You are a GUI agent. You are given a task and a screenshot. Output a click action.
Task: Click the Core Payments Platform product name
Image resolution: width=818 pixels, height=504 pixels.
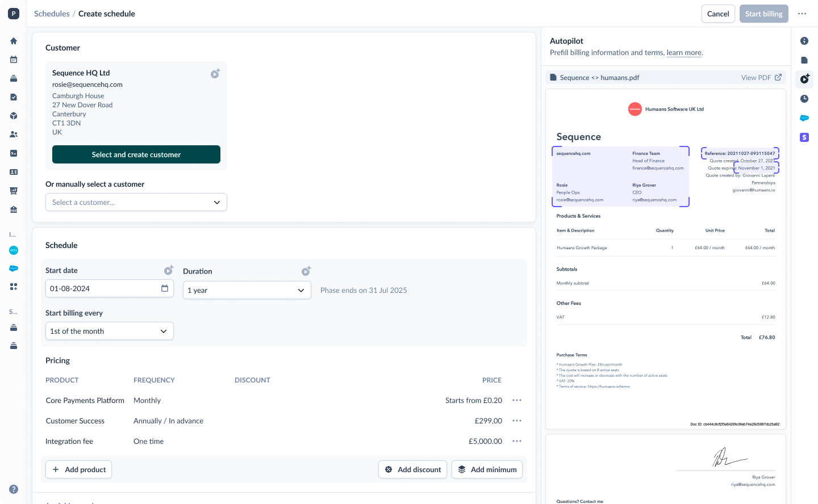click(85, 400)
